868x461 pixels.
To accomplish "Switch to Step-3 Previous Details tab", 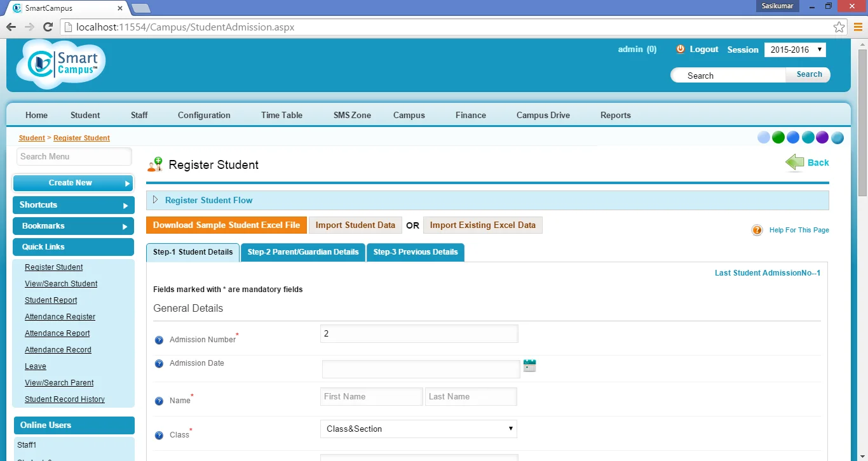I will pyautogui.click(x=416, y=252).
